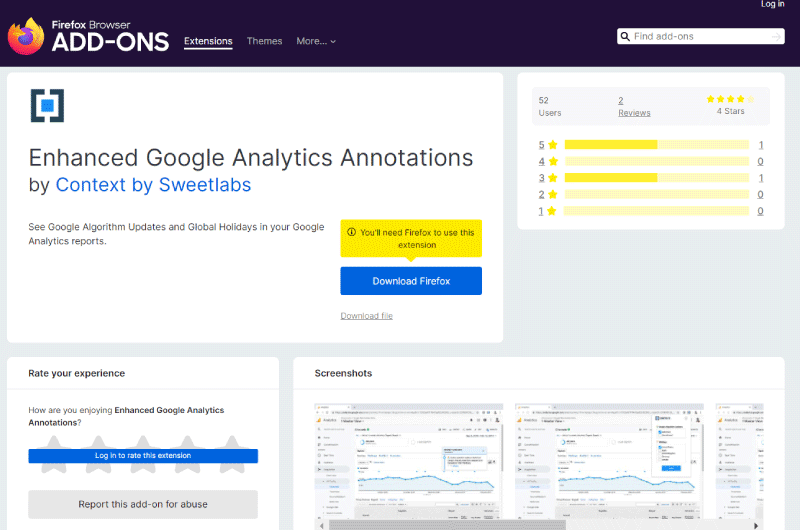Open the 2 Reviews link
Screen dimensions: 800x530
coord(634,107)
